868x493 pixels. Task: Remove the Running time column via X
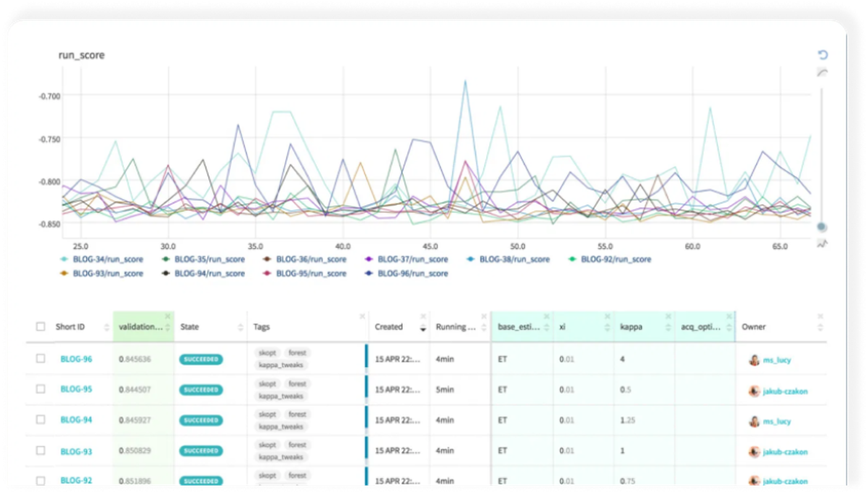[484, 316]
